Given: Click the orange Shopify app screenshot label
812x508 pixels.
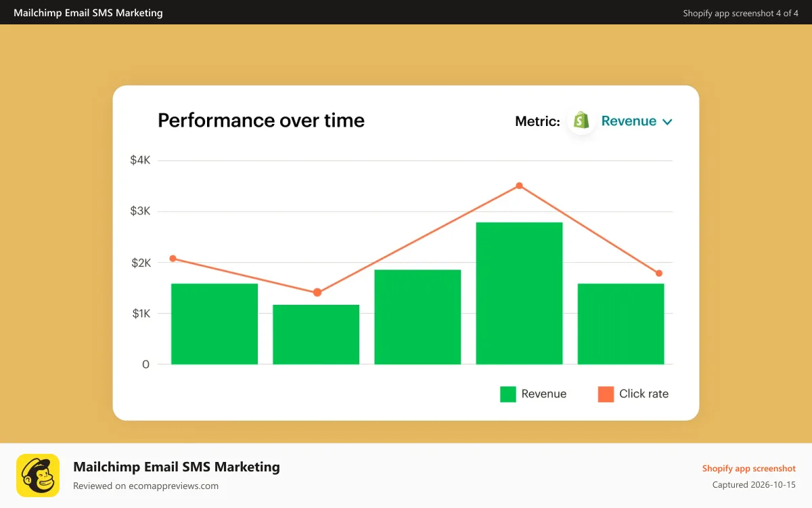Looking at the screenshot, I should pyautogui.click(x=749, y=468).
